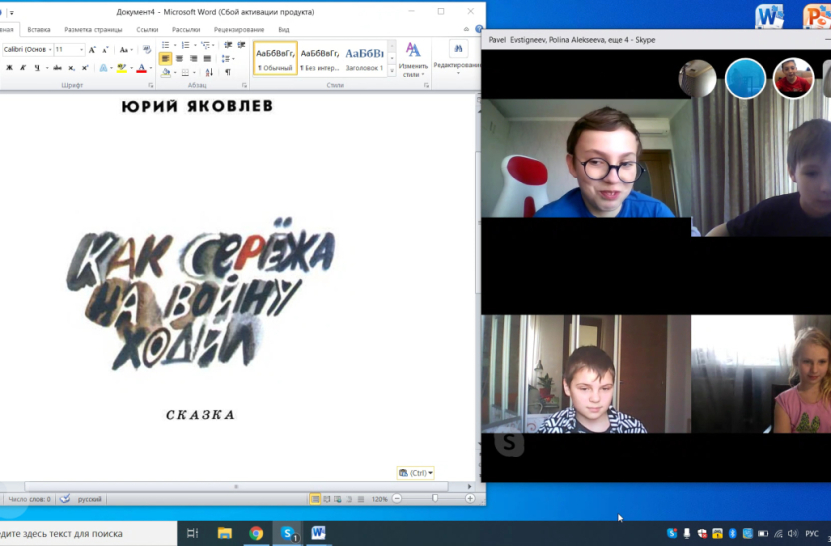Apply red font color
The image size is (831, 546).
(141, 68)
